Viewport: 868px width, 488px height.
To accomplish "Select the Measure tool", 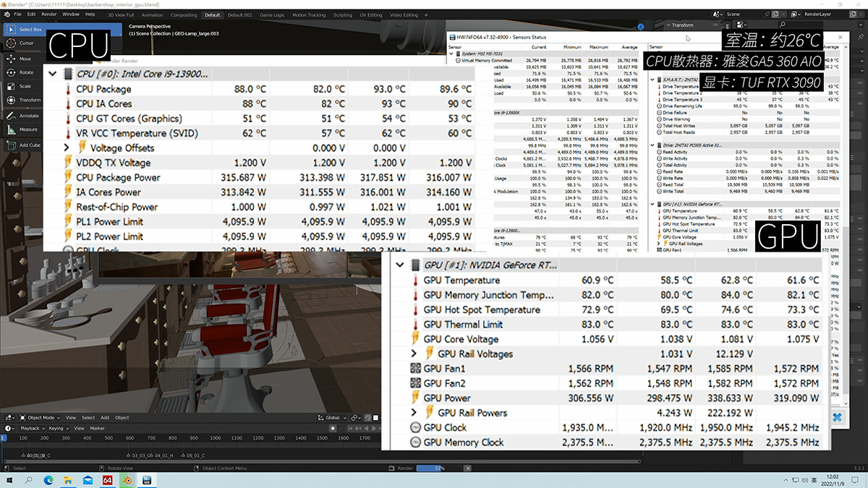I will [x=22, y=129].
